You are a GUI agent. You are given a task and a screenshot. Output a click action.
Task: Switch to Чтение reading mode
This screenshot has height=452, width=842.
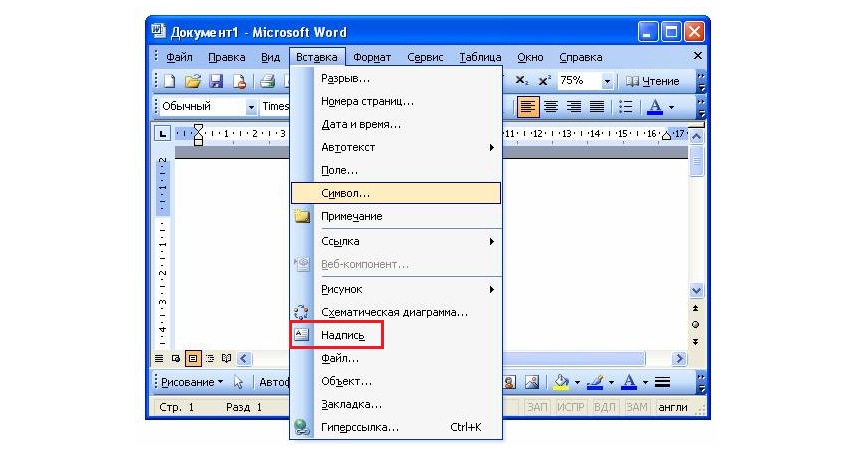[653, 81]
